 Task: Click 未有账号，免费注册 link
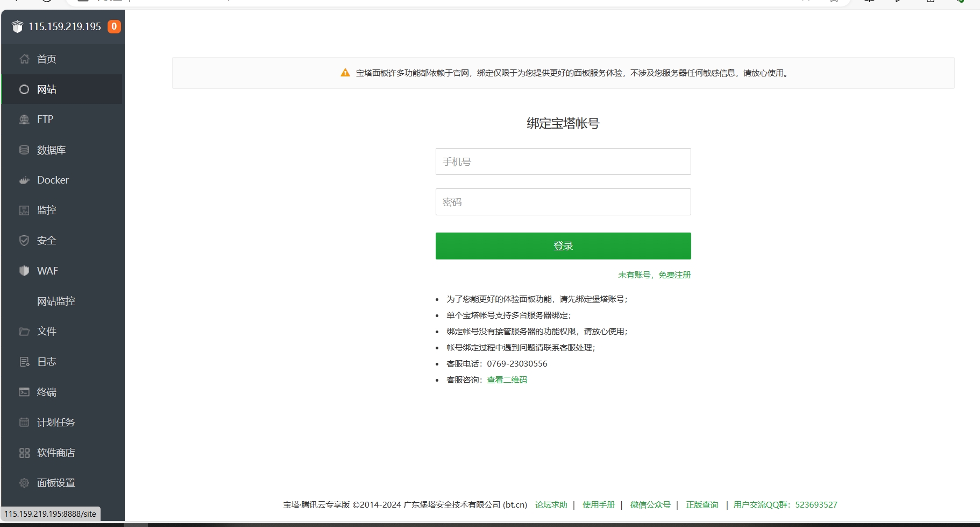pos(654,275)
